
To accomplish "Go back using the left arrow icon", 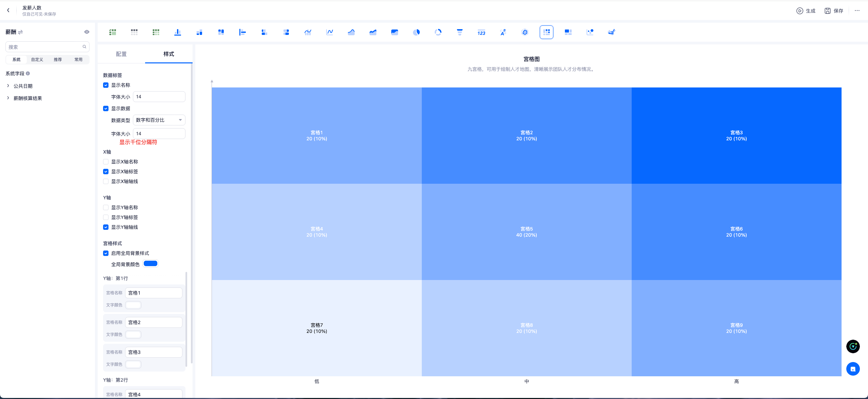I will [8, 11].
